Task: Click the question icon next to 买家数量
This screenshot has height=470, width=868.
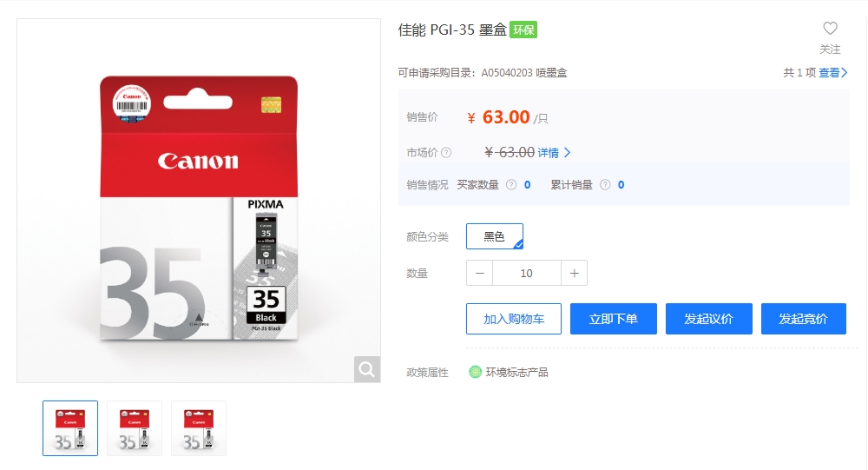Action: coord(511,184)
